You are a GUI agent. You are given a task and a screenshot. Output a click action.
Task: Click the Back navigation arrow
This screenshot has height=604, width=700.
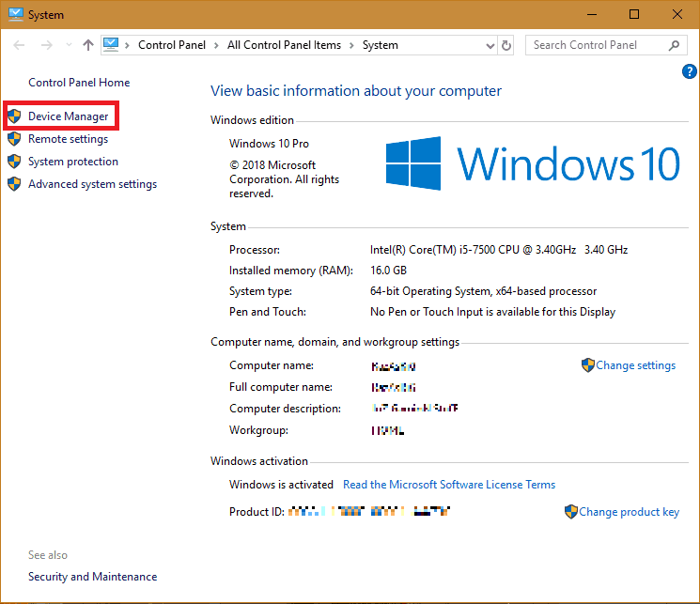tap(19, 45)
